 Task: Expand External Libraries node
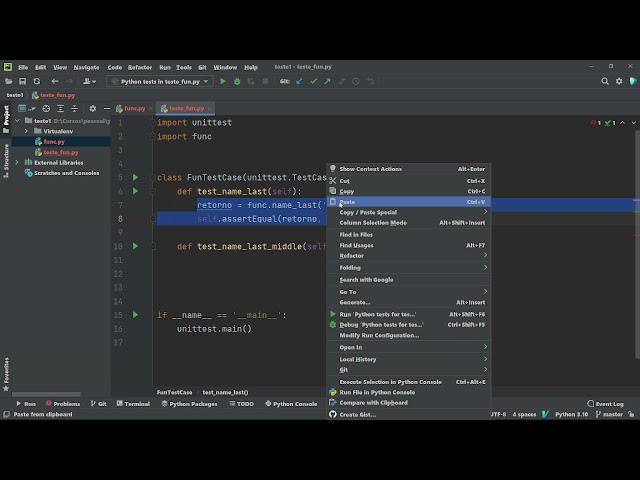(x=17, y=162)
